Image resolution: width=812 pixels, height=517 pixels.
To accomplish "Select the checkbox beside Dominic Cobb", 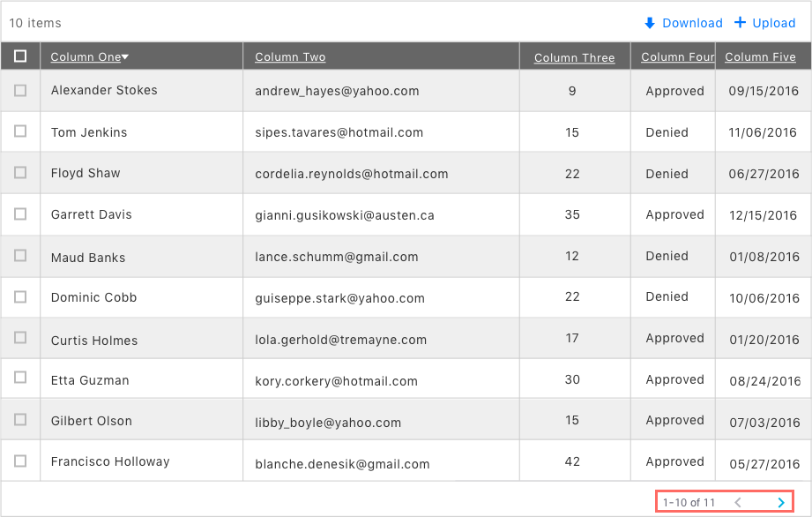I will coord(20,296).
